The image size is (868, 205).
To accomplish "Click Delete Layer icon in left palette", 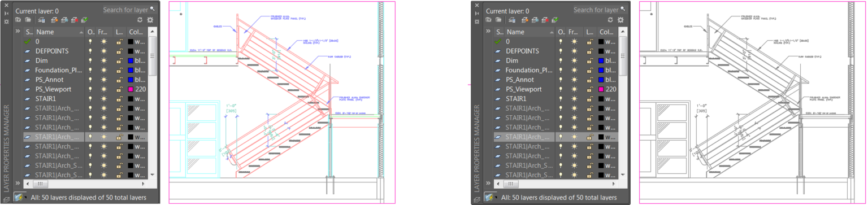I will [x=74, y=20].
